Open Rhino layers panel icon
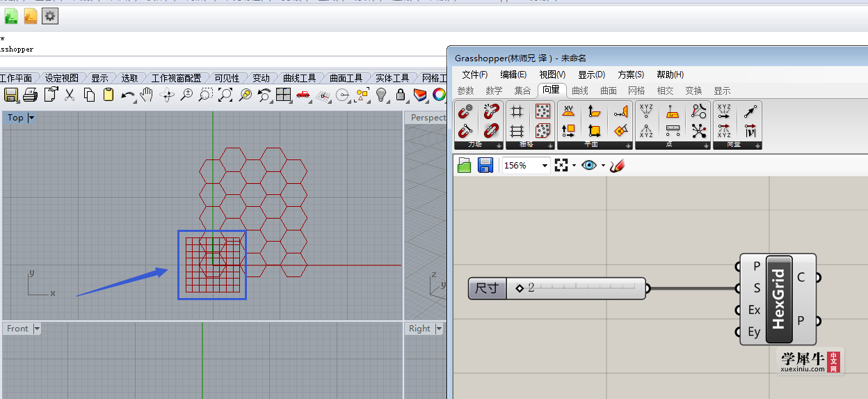This screenshot has height=399, width=868. (420, 94)
